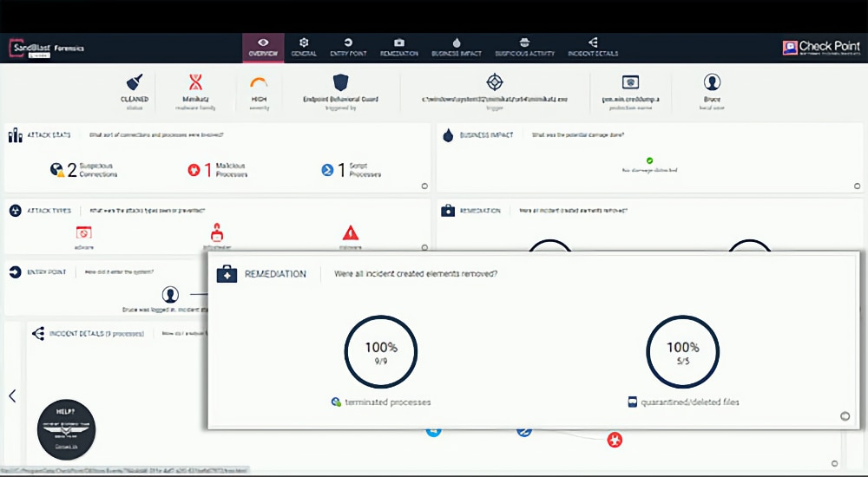Click the Suspicious Connections globe icon

tap(56, 170)
